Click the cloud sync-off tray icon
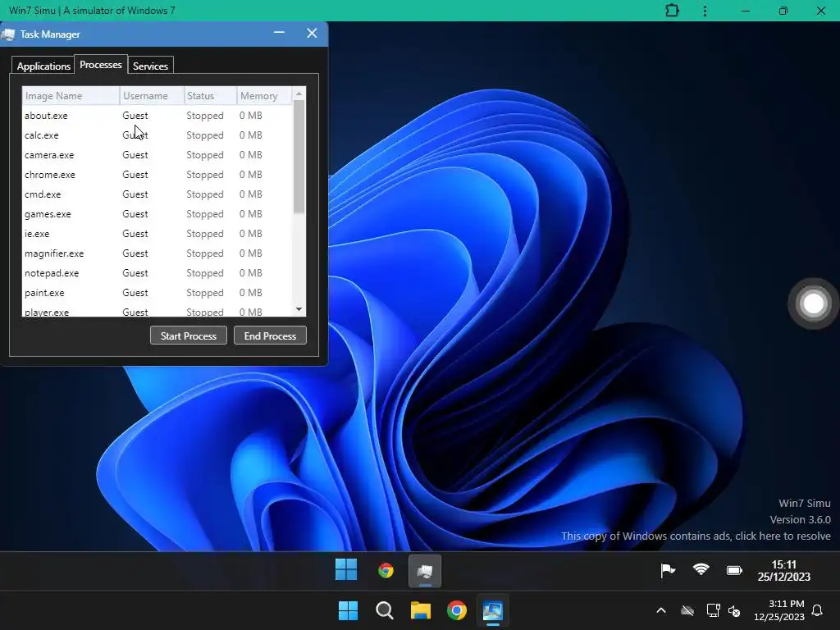The width and height of the screenshot is (840, 630). tap(687, 610)
